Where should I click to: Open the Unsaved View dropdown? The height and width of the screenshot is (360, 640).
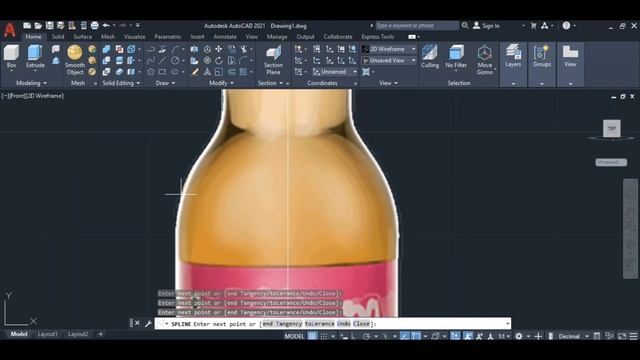click(389, 60)
